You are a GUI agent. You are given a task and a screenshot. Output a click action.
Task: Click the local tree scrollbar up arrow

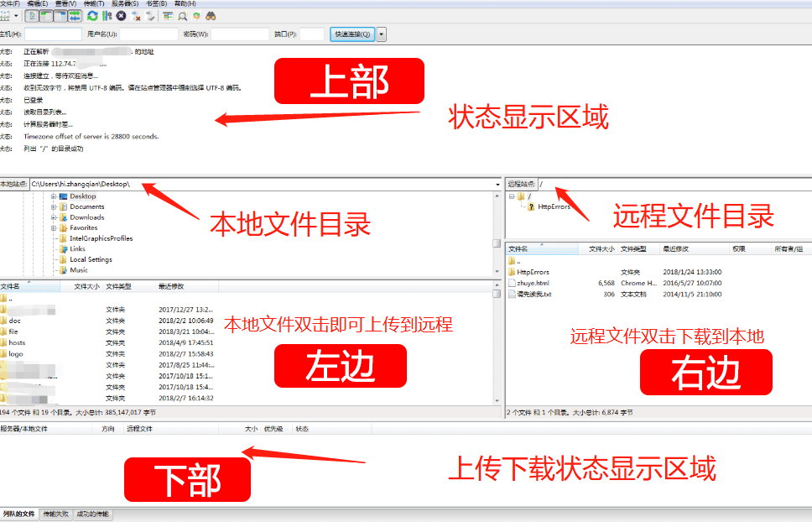coord(497,196)
